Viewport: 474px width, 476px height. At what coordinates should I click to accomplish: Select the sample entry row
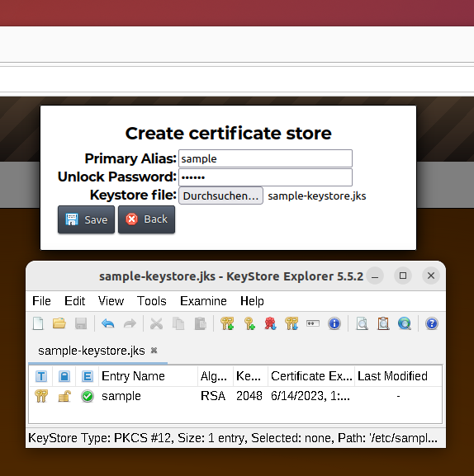click(235, 396)
